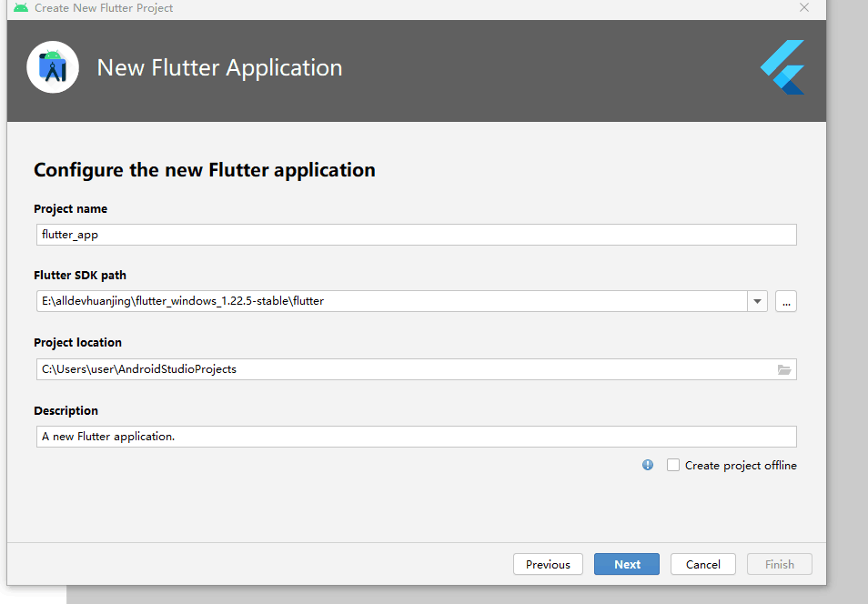Close the Create New Flutter Project window
Image resolution: width=868 pixels, height=604 pixels.
pos(804,8)
